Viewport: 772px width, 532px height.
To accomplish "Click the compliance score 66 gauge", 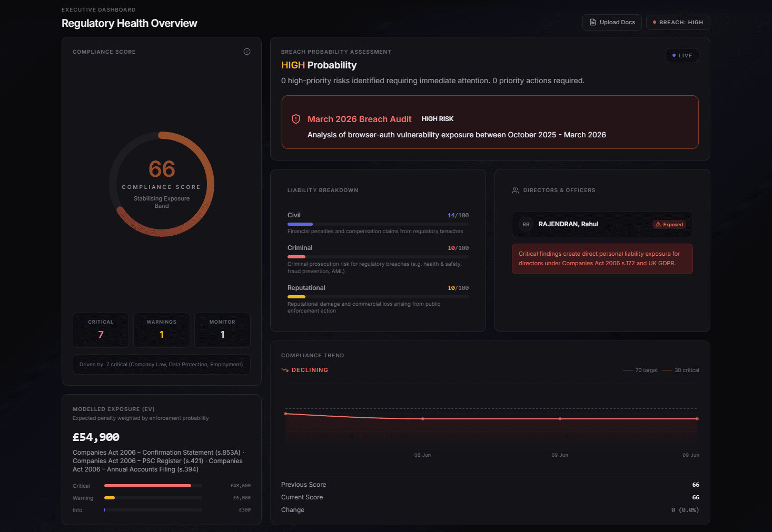I will pyautogui.click(x=162, y=184).
